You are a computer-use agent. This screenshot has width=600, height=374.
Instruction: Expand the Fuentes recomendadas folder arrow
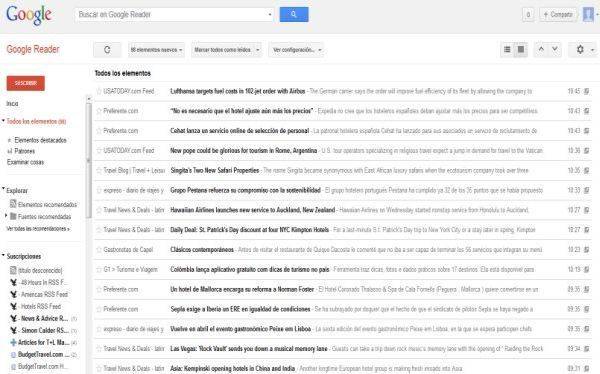[6, 216]
